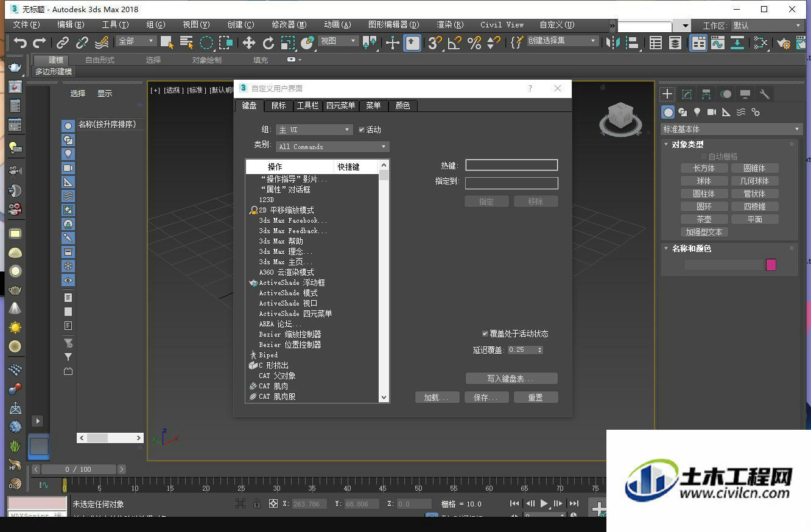Viewport: 811px width, 532px height.
Task: Toggle the Angle Snap icon
Action: tap(454, 43)
